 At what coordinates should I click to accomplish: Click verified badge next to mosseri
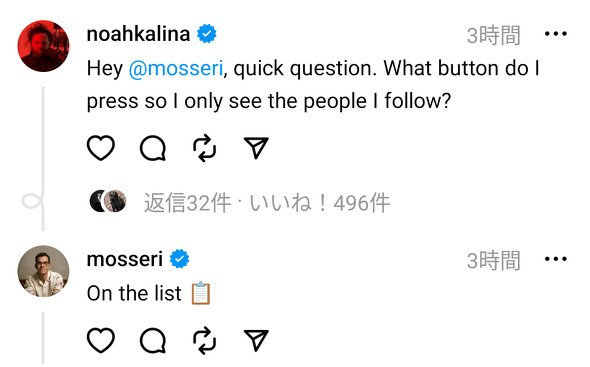(179, 259)
